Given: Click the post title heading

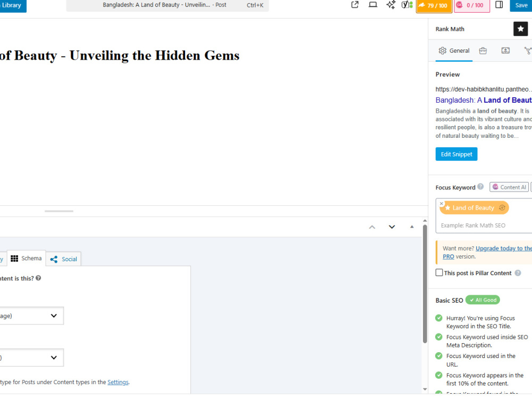Looking at the screenshot, I should pos(120,55).
